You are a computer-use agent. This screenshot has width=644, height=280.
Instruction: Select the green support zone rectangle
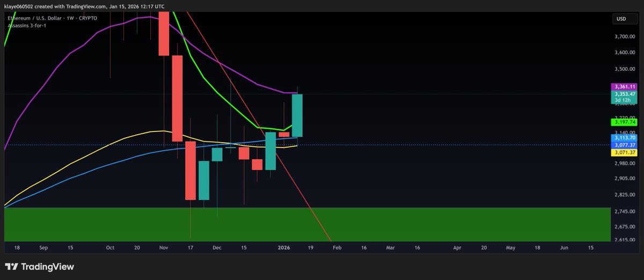308,224
